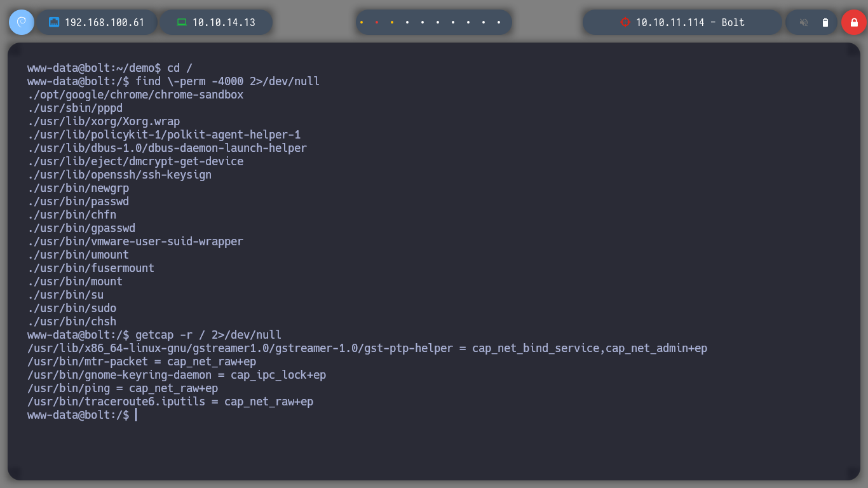Click the white battery icon
This screenshot has height=488, width=868.
[825, 22]
